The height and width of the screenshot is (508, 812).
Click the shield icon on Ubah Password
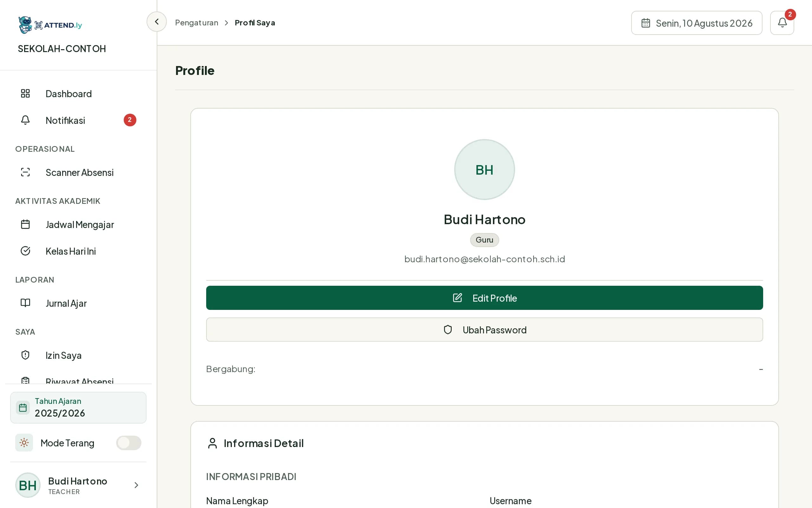click(x=448, y=330)
